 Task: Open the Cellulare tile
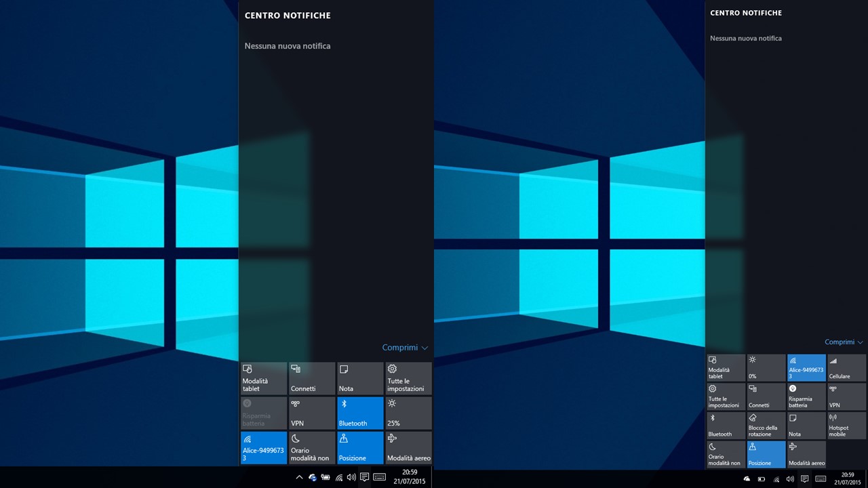[847, 368]
